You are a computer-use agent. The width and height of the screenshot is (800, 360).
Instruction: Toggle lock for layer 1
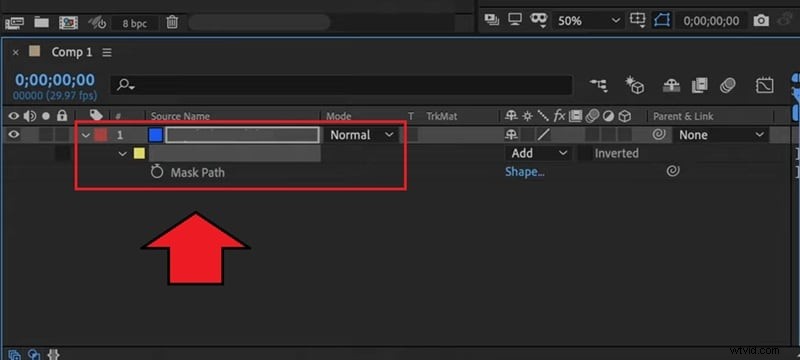(x=62, y=135)
